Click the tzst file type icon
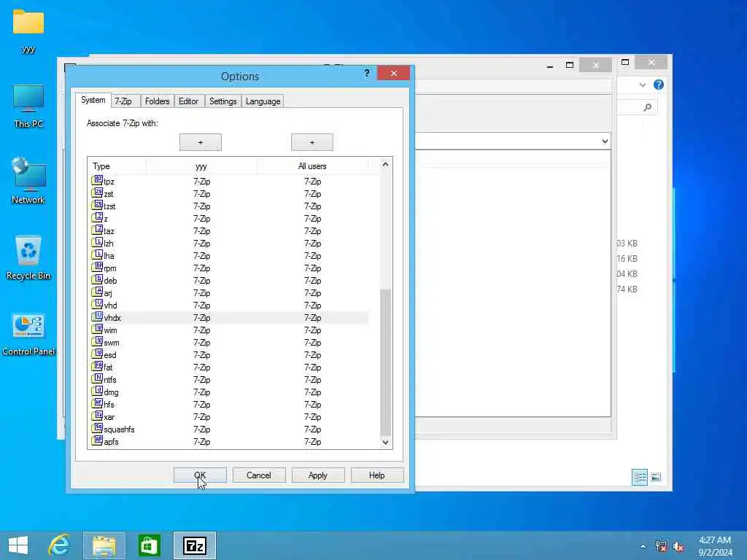Image resolution: width=747 pixels, height=560 pixels. 97,206
